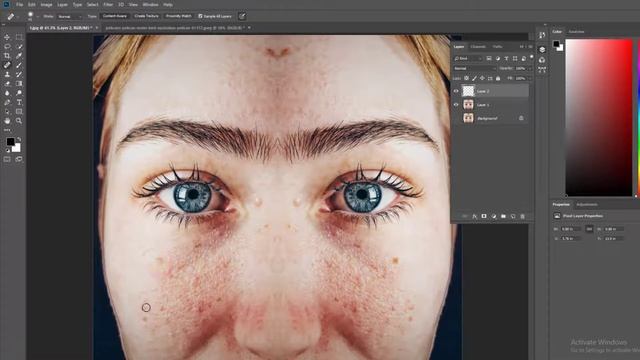The height and width of the screenshot is (360, 640).
Task: Switch to the Adjustments tab
Action: click(587, 204)
